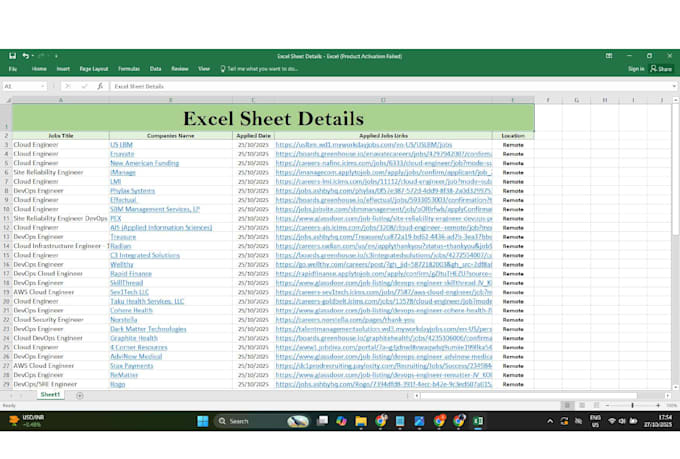This screenshot has height=459, width=680.
Task: Select the Companies Name header cell
Action: coord(170,136)
